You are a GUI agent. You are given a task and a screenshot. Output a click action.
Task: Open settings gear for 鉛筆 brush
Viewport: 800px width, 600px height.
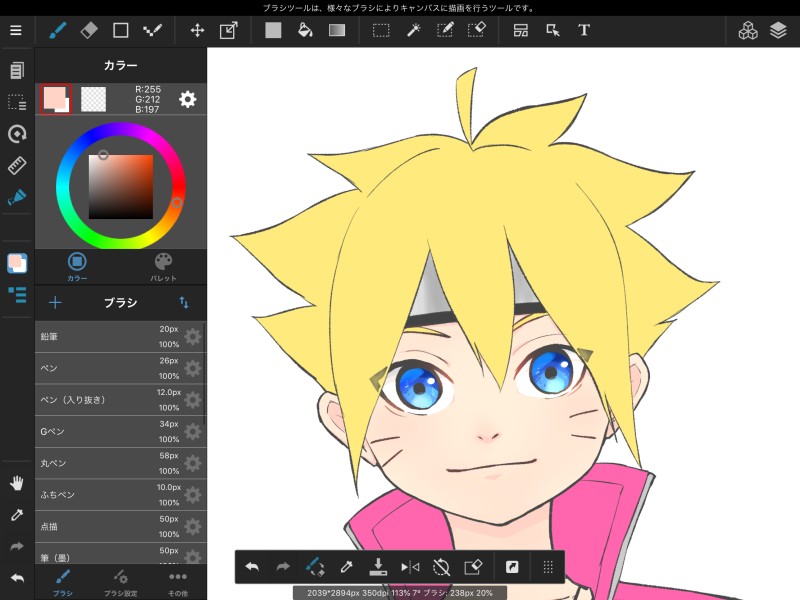[x=193, y=337]
